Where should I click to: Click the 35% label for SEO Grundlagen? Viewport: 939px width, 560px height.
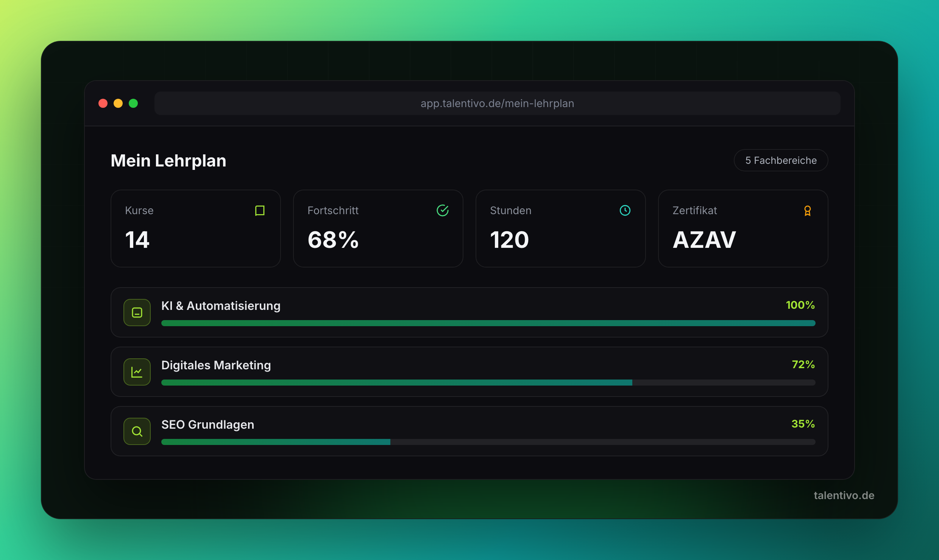(x=803, y=424)
